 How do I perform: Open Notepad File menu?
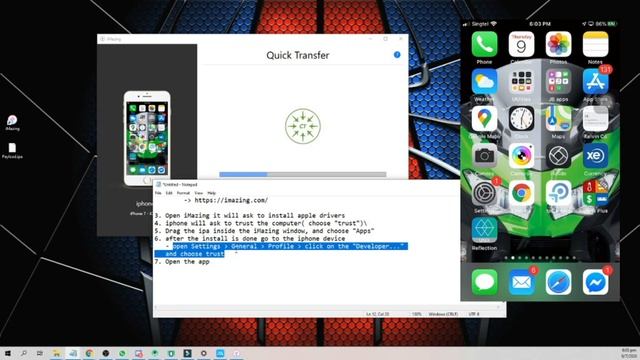point(158,193)
